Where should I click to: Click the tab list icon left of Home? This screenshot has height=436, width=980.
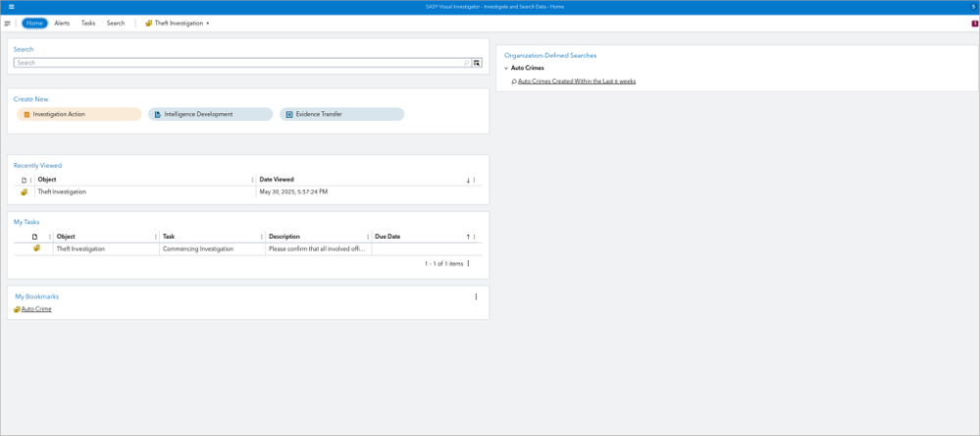click(8, 24)
